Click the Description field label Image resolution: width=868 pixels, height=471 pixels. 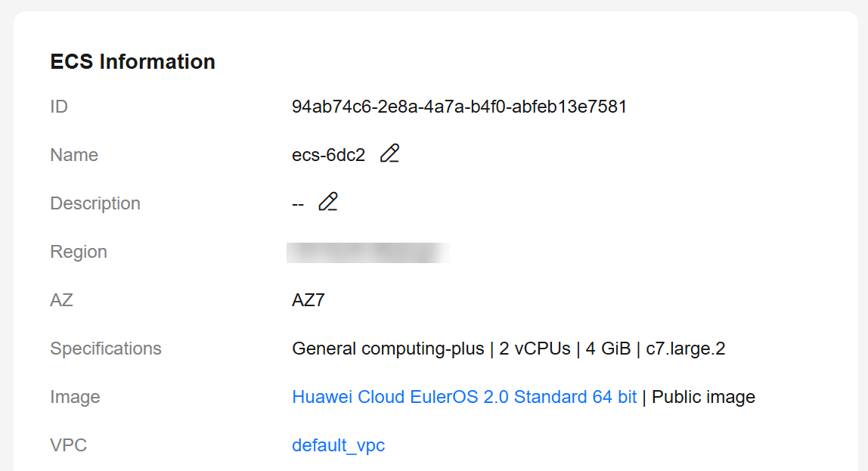(95, 203)
